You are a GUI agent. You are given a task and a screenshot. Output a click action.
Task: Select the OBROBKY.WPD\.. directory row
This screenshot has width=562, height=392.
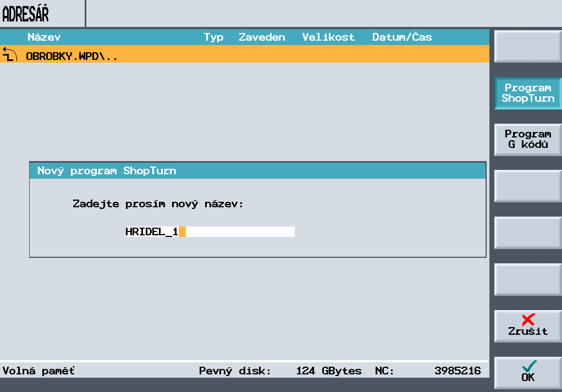245,54
